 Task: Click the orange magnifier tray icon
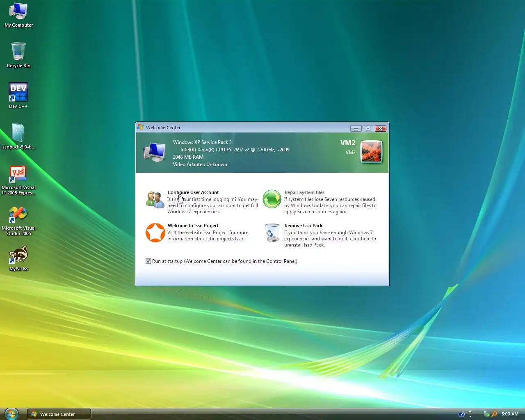(x=494, y=414)
